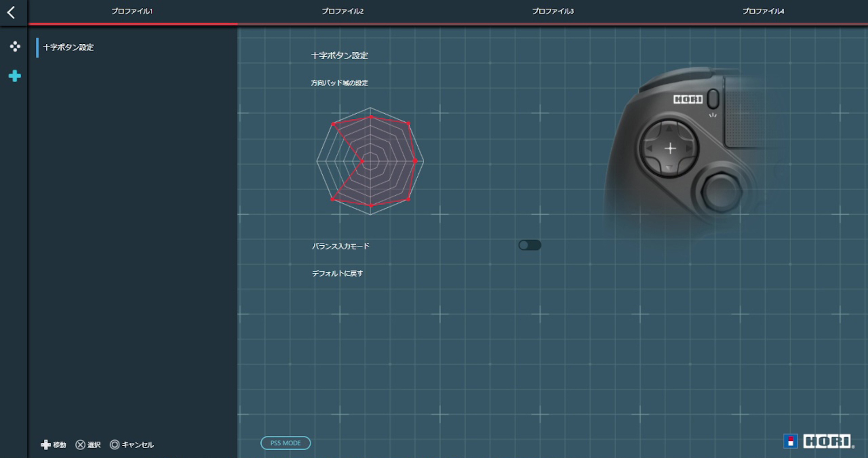Click the left inner point of the octagon chart

[362, 161]
